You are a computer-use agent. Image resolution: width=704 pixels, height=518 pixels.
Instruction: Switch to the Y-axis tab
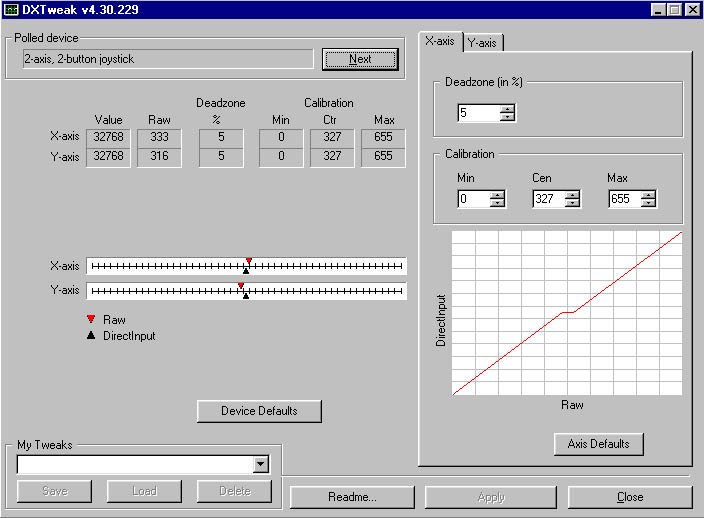pos(482,42)
